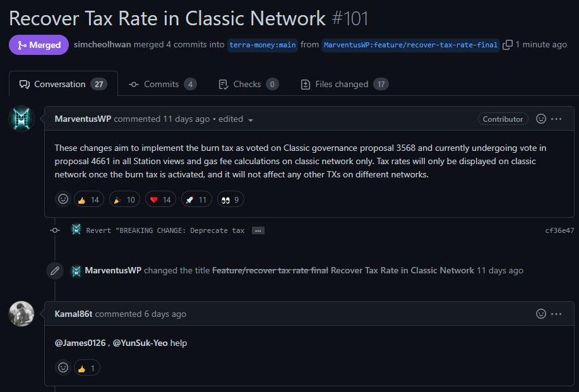The height and width of the screenshot is (392, 579).
Task: Switch to the Commits tab
Action: (162, 84)
